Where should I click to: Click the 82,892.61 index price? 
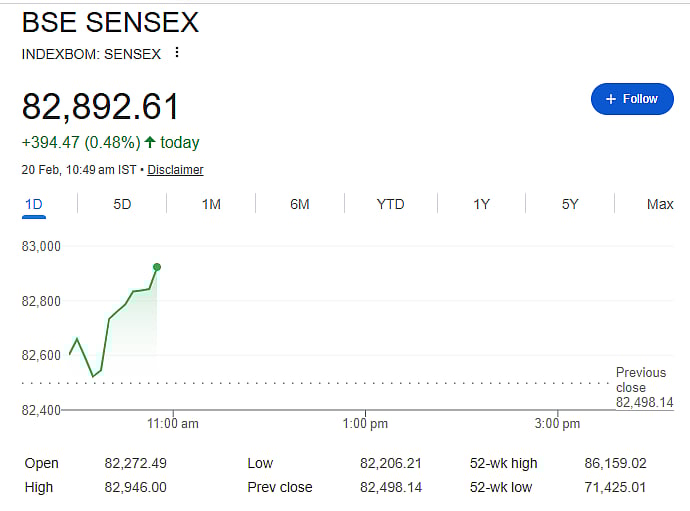point(101,107)
